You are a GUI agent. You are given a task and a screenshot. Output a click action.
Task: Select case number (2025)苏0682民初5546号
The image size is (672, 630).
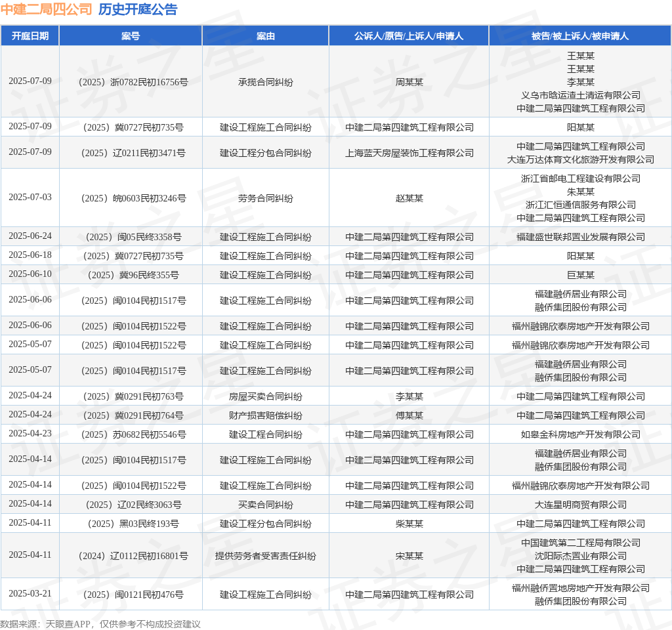(133, 434)
